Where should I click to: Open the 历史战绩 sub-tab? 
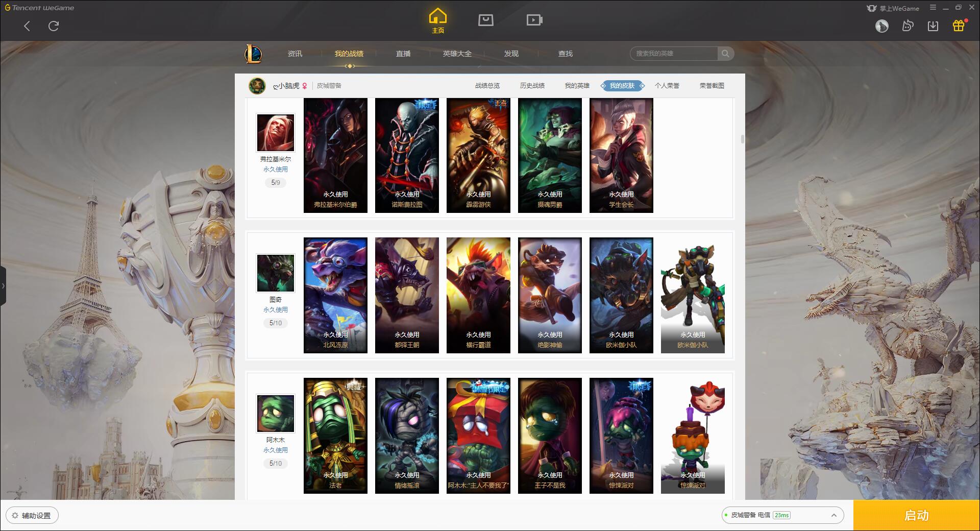532,86
